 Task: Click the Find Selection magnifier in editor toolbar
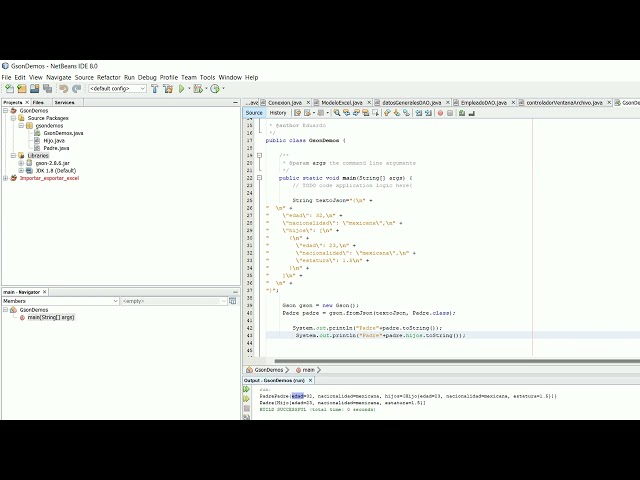tap(337, 113)
